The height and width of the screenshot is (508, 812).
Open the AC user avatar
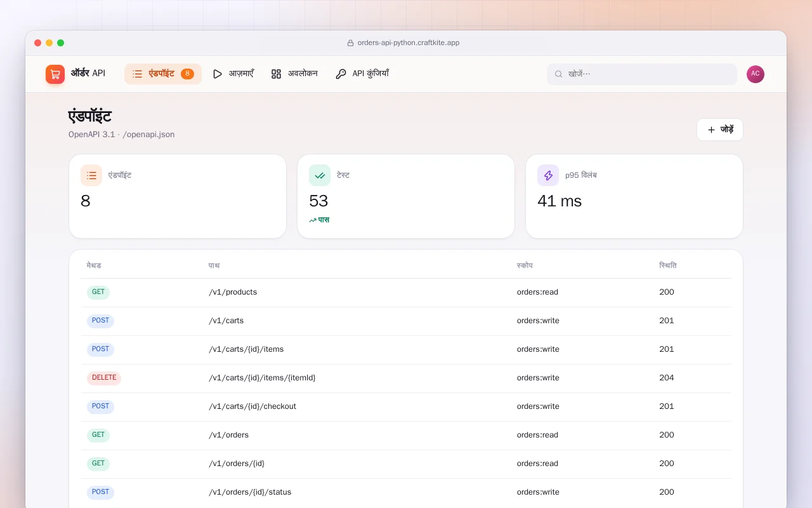click(756, 74)
